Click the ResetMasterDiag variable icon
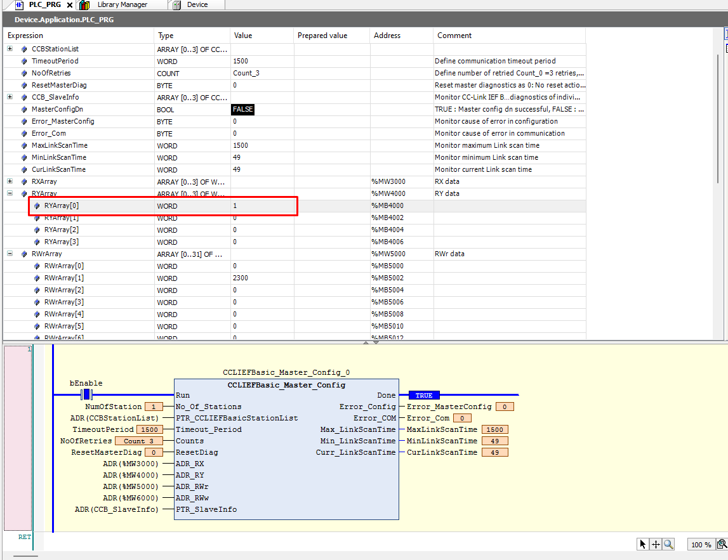 [x=24, y=86]
